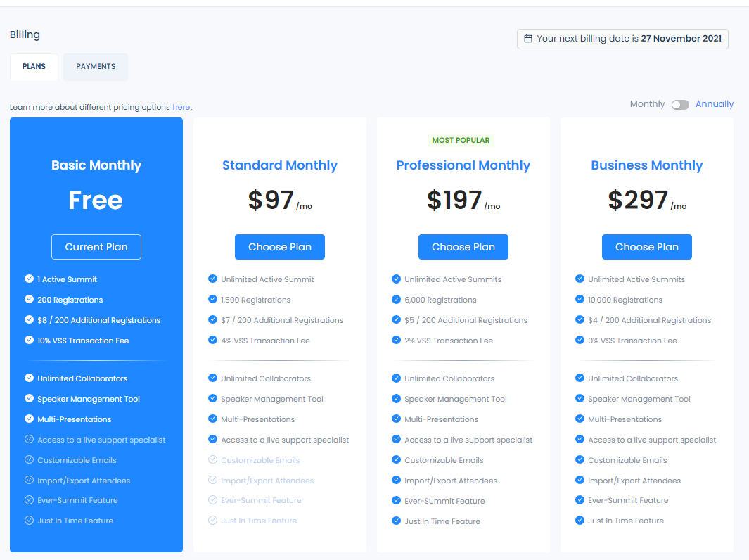749x560 pixels.
Task: Click checkmark beside Business 'Multi-Presentations'
Action: [x=580, y=419]
